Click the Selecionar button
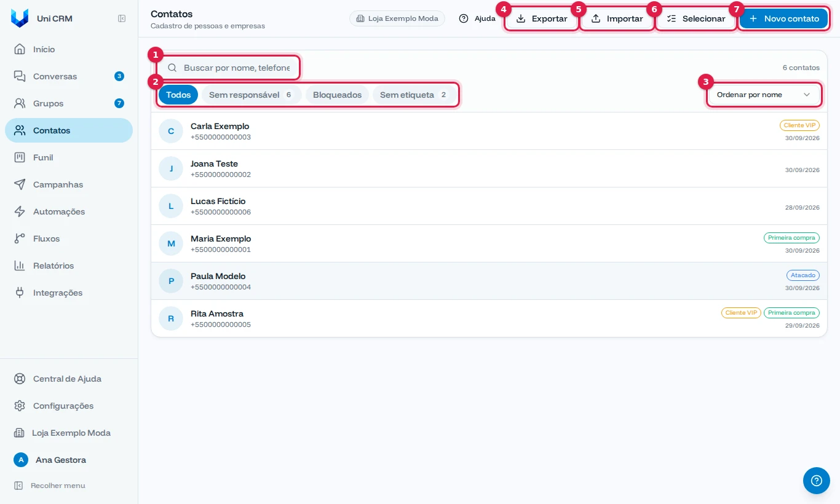This screenshot has height=504, width=840. point(696,18)
